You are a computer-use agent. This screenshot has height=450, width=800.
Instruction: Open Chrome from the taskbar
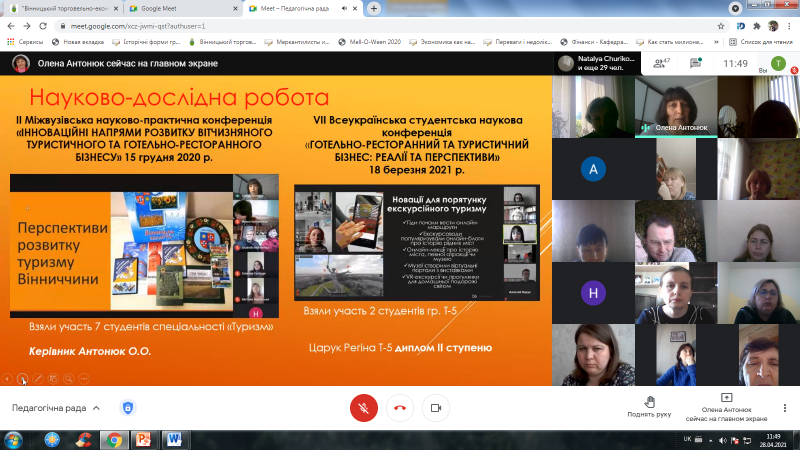point(114,440)
